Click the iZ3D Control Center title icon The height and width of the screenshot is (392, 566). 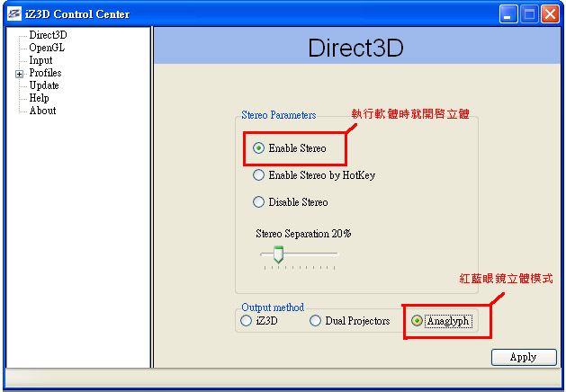(14, 13)
